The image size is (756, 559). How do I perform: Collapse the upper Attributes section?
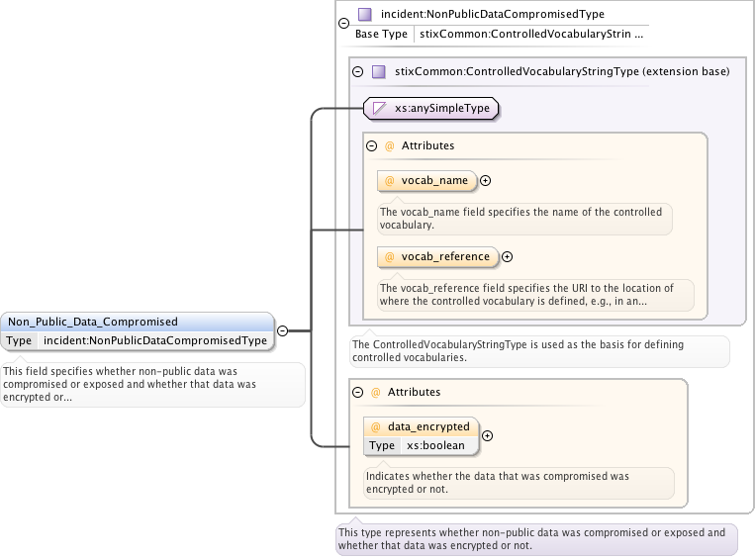372,145
